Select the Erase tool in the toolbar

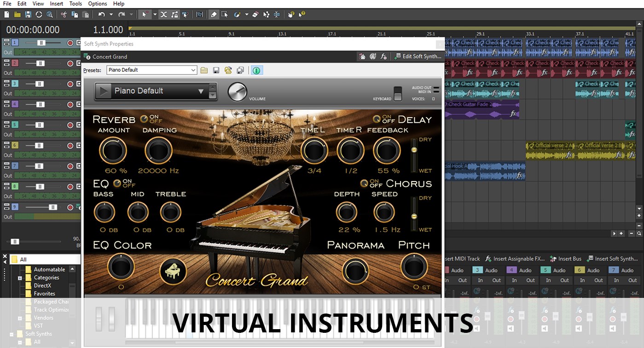click(x=255, y=14)
